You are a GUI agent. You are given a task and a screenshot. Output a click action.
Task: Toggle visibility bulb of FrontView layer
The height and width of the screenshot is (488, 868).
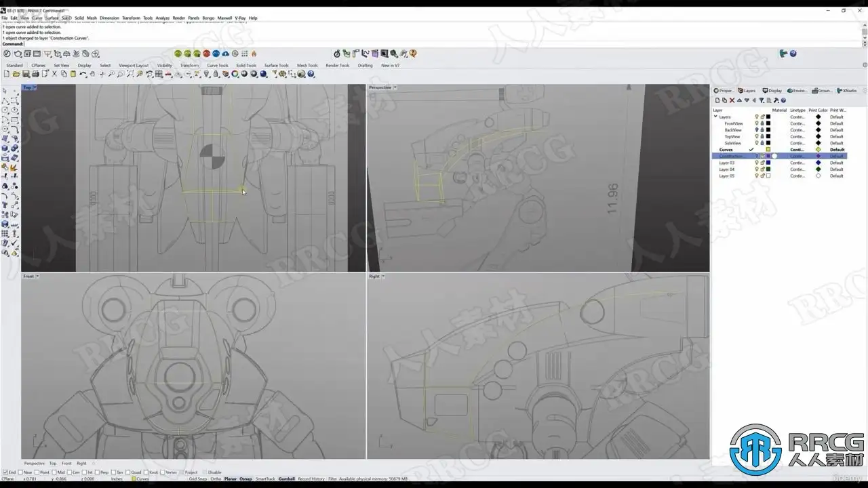[757, 124]
